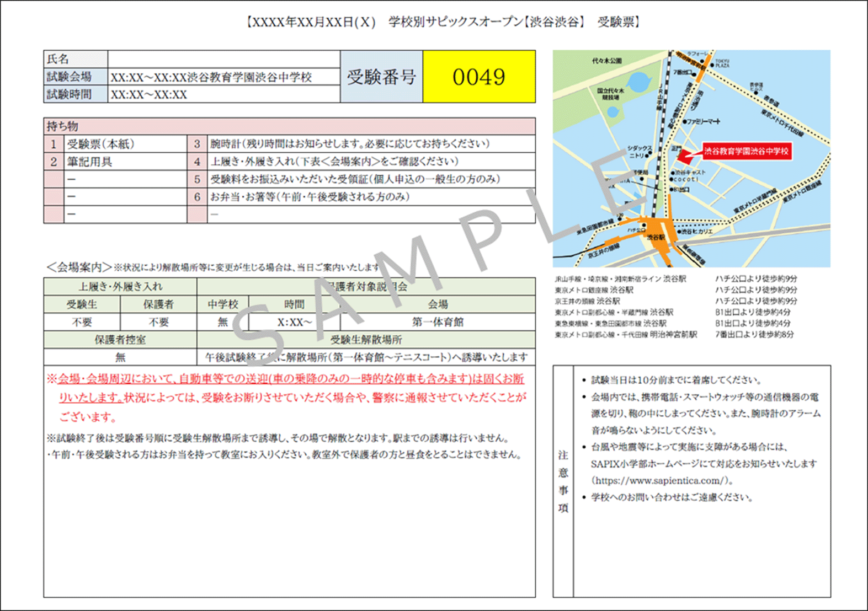Select the 会場 column header
Screen dimensions: 868x611
point(438,304)
